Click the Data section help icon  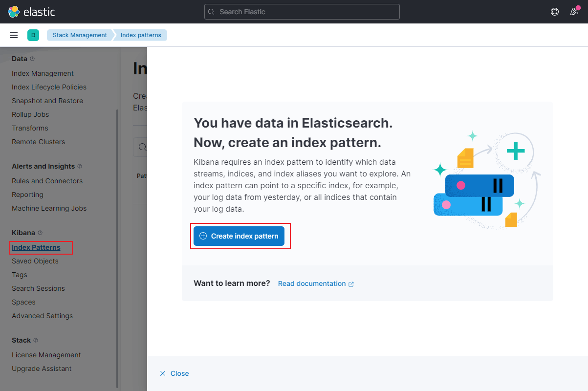[32, 59]
